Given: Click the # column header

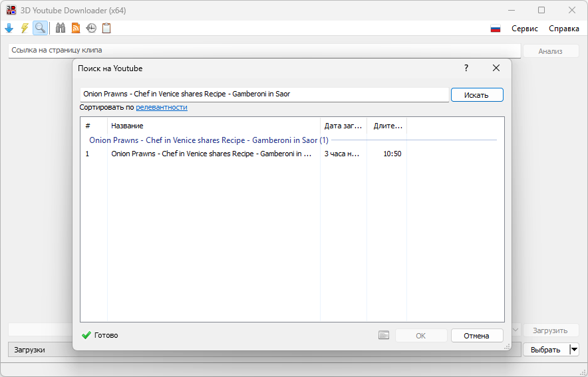Looking at the screenshot, I should coord(94,126).
